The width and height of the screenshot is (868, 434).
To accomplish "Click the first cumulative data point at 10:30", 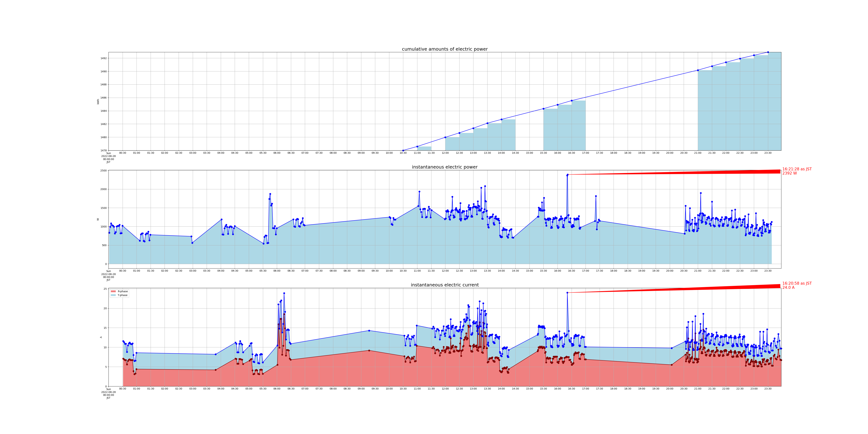I will point(403,150).
